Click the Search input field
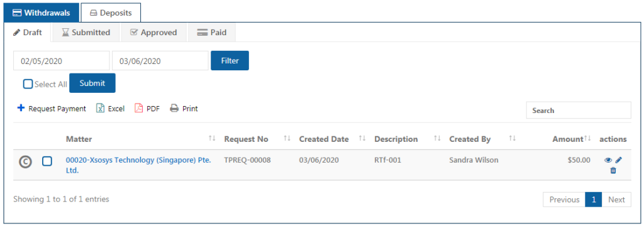This screenshot has width=644, height=226. coord(579,110)
